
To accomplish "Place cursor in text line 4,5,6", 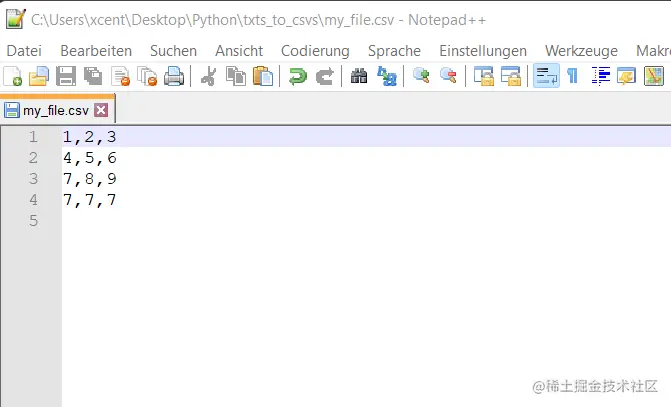I will tap(89, 158).
